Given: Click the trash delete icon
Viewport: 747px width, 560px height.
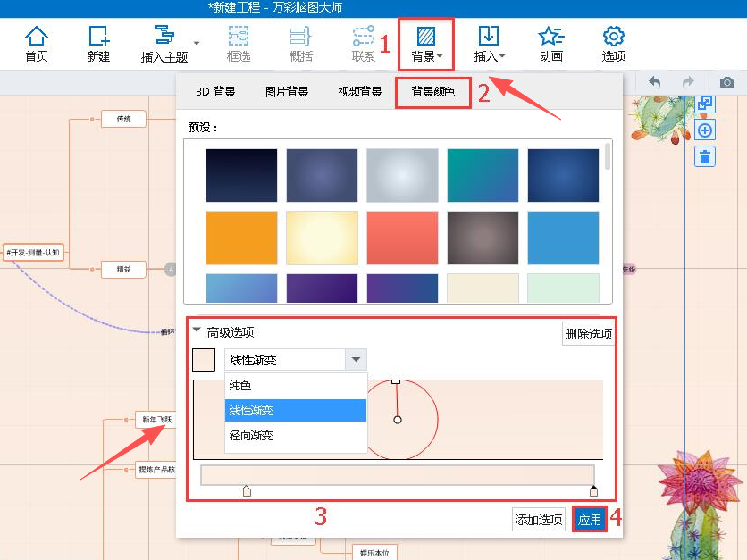Looking at the screenshot, I should coord(705,156).
